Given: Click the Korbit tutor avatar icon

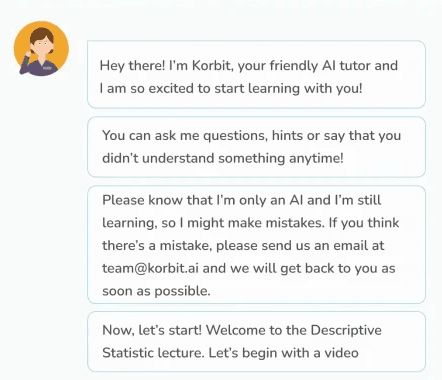Looking at the screenshot, I should coord(41,49).
